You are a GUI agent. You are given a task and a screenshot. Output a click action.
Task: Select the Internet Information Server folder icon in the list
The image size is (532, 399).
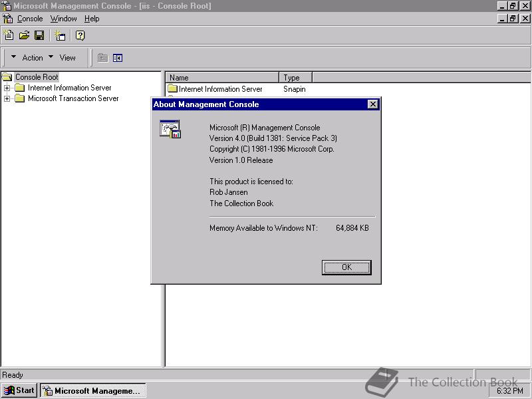[x=173, y=89]
